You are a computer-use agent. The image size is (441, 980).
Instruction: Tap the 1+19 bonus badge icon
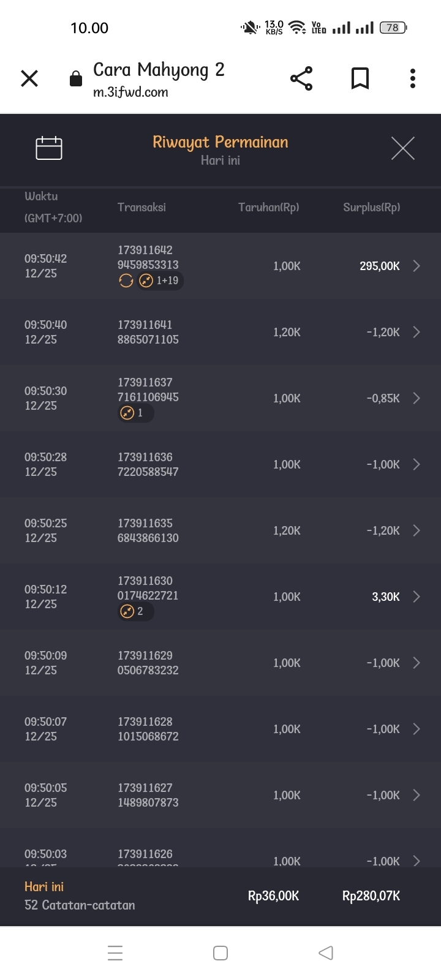pos(146,281)
